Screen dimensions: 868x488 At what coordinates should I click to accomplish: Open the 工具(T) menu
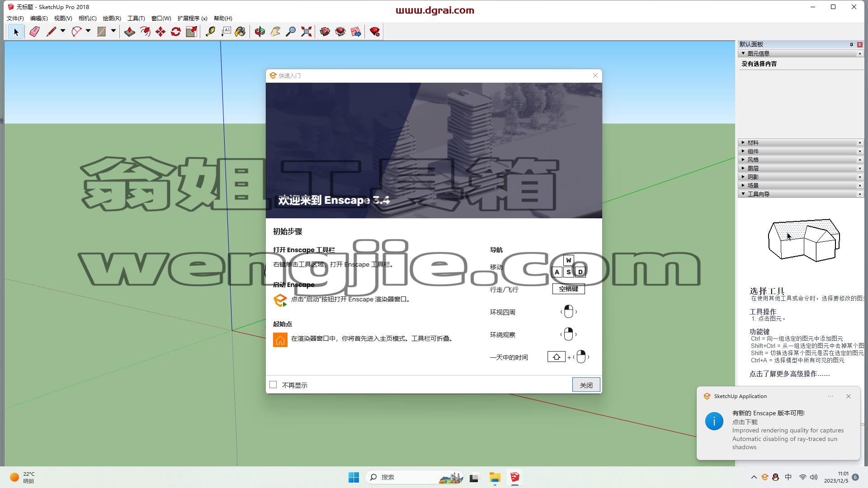point(136,19)
